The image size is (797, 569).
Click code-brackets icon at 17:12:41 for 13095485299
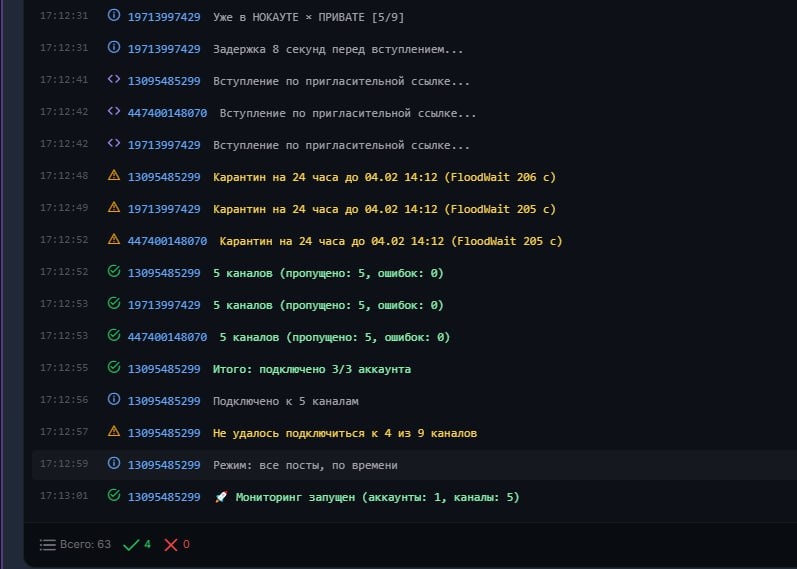(x=114, y=79)
